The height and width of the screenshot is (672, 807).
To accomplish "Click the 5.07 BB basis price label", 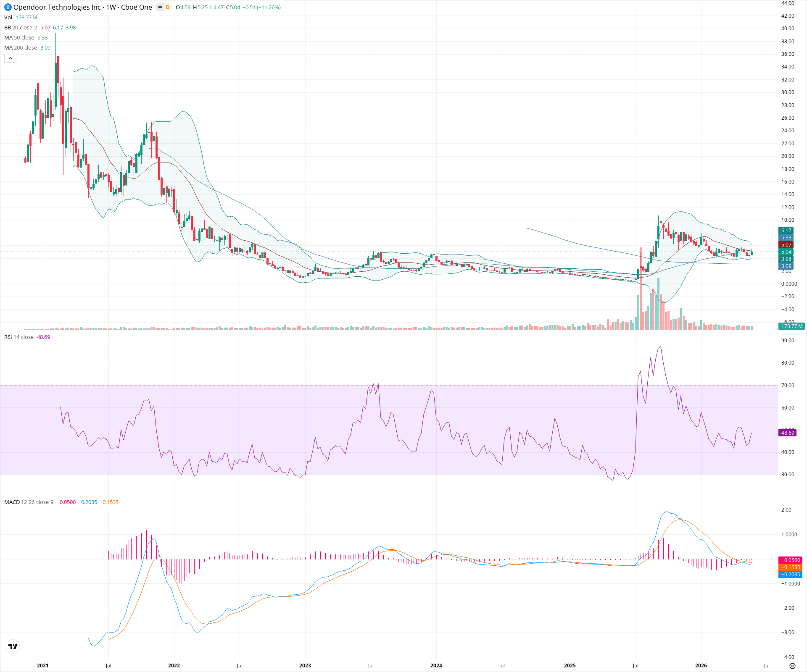I will tap(786, 244).
